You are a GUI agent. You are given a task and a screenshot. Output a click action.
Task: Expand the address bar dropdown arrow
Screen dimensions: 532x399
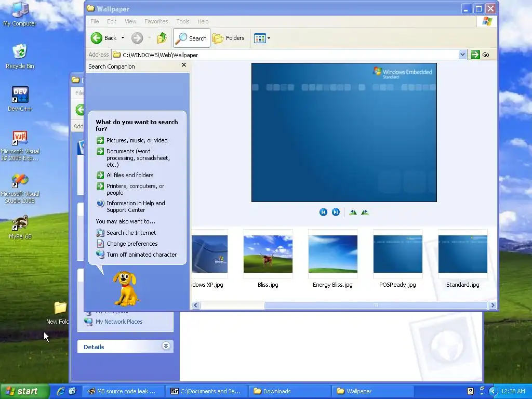coord(462,54)
